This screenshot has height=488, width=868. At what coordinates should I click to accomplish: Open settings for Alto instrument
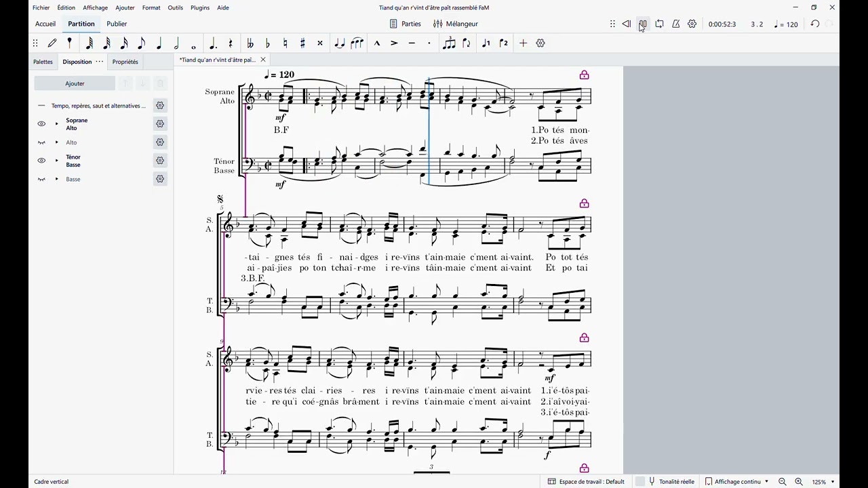pos(160,142)
